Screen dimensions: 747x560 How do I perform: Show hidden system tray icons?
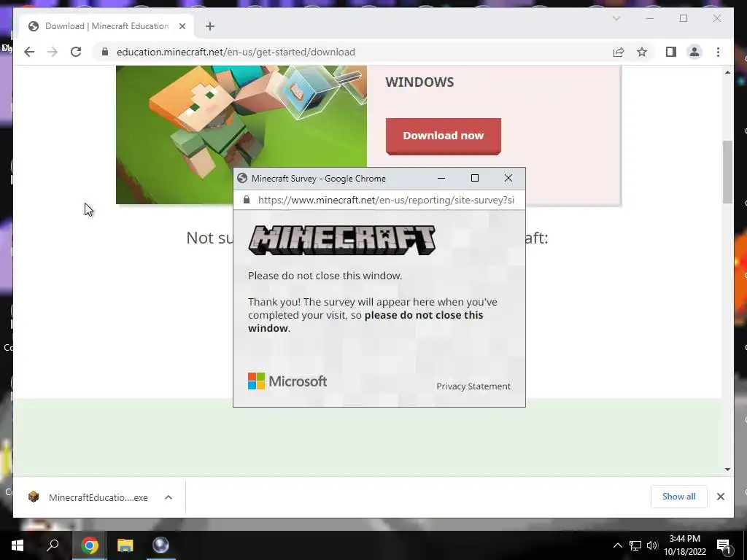617,545
